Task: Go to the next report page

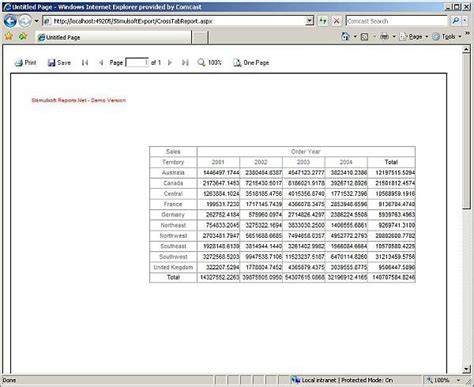Action: point(169,62)
